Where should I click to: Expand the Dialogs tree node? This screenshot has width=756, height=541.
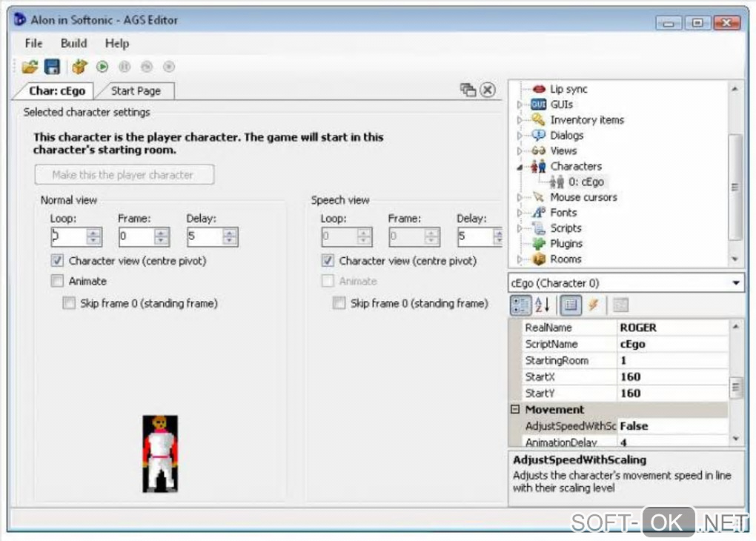[520, 136]
